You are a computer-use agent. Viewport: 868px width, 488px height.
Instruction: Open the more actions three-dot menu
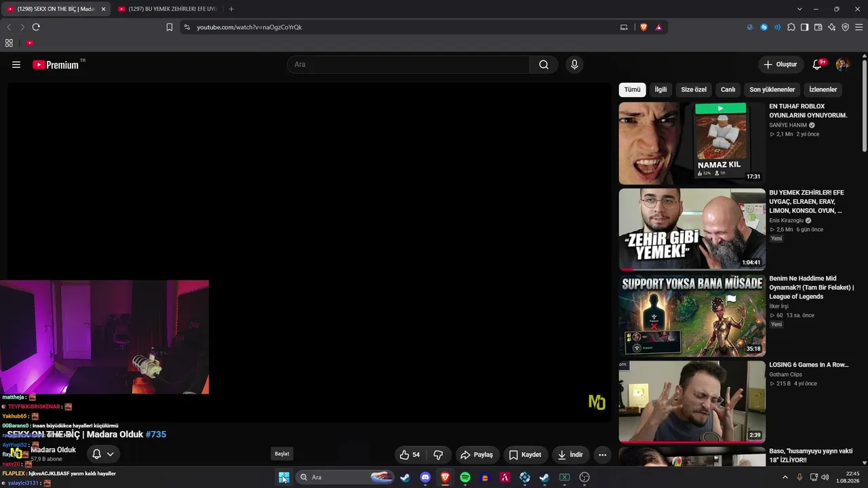coord(602,455)
